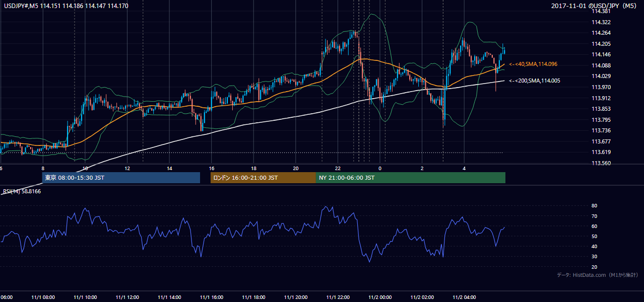The width and height of the screenshot is (644, 302).
Task: Click price axis label 114.381
Action: 601,12
